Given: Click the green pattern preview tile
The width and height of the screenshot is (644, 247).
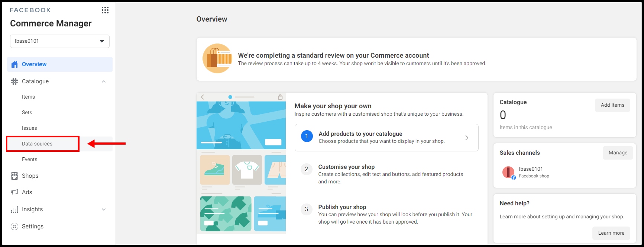Looking at the screenshot, I should 226,214.
